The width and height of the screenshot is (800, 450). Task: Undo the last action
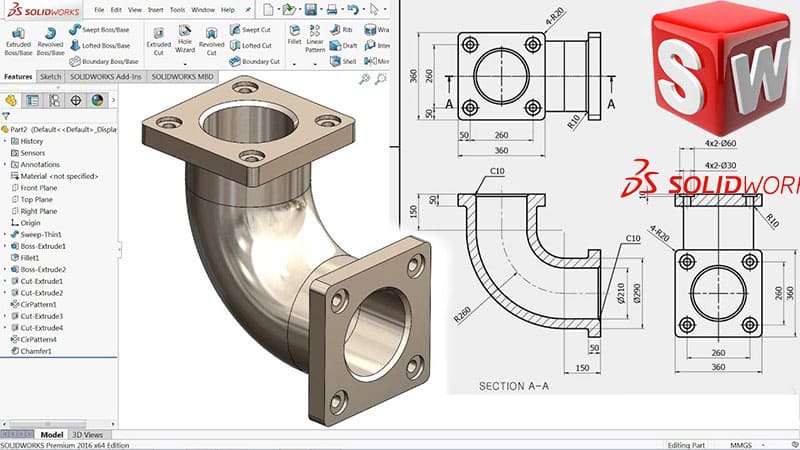tap(352, 9)
